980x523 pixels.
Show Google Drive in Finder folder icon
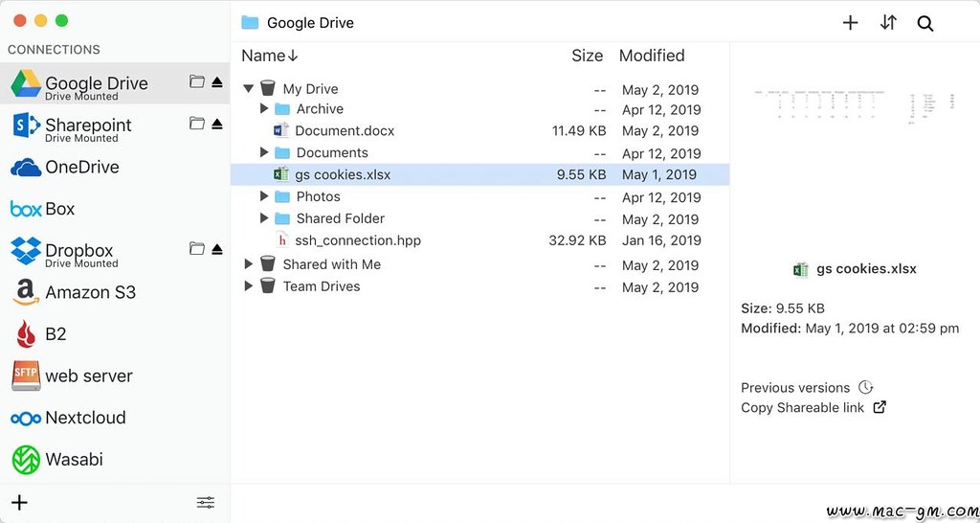tap(197, 81)
